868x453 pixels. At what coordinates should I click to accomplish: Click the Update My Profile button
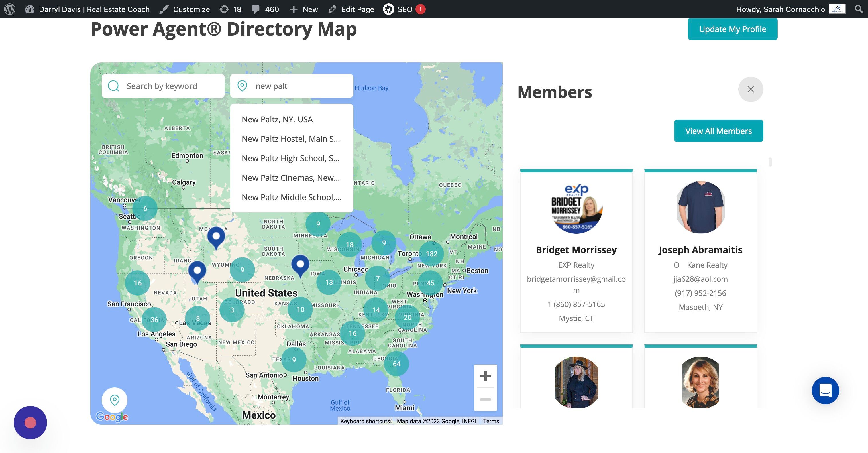[732, 29]
